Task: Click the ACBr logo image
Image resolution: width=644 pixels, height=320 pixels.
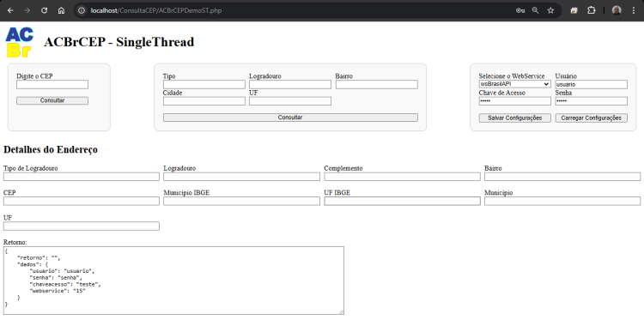Action: [19, 42]
